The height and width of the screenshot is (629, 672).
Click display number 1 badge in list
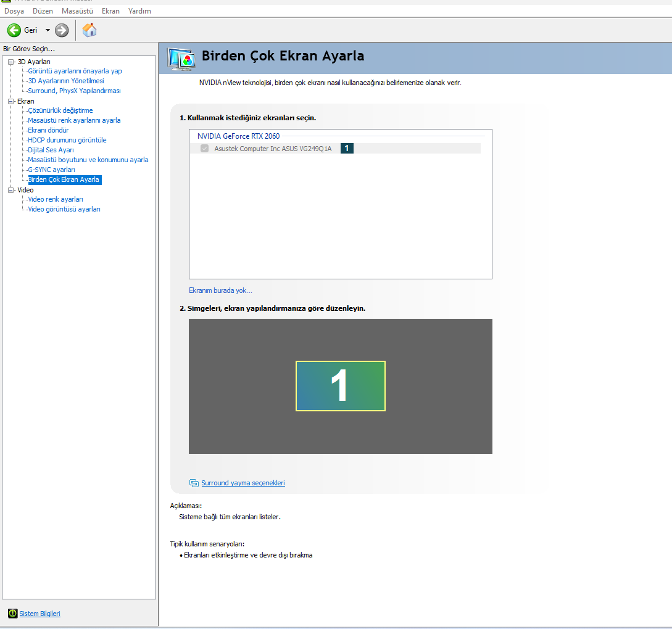[x=347, y=148]
